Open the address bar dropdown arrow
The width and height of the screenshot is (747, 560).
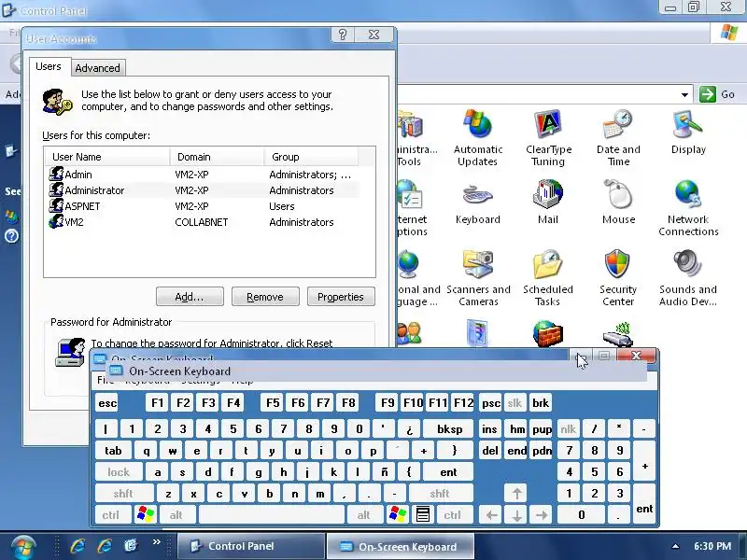point(684,95)
